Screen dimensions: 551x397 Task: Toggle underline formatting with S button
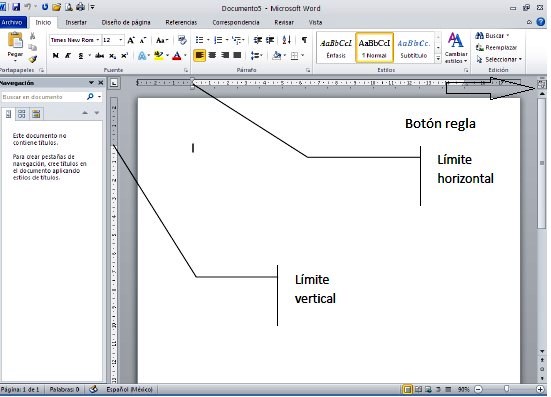tap(80, 56)
